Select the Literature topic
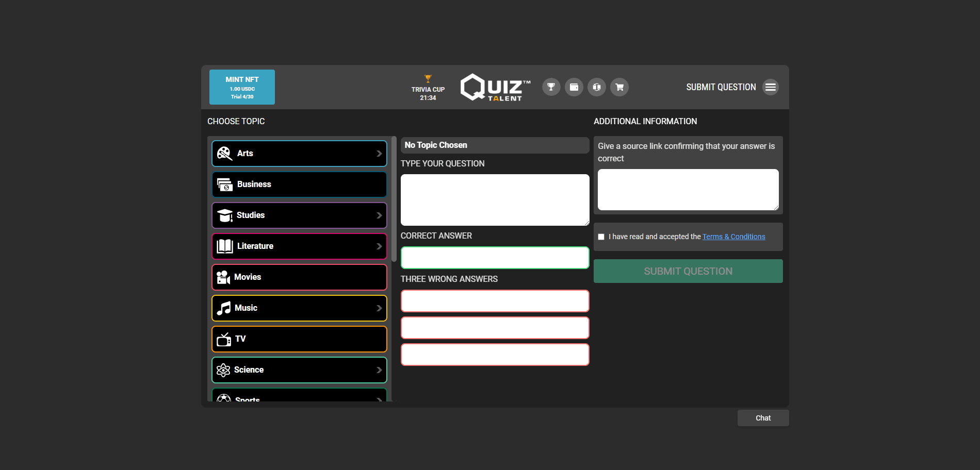Image resolution: width=980 pixels, height=470 pixels. pos(299,246)
